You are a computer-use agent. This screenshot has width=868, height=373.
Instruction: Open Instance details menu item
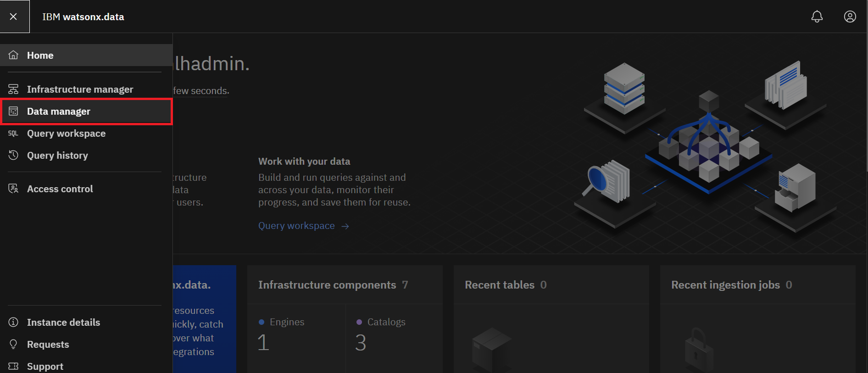86,322
